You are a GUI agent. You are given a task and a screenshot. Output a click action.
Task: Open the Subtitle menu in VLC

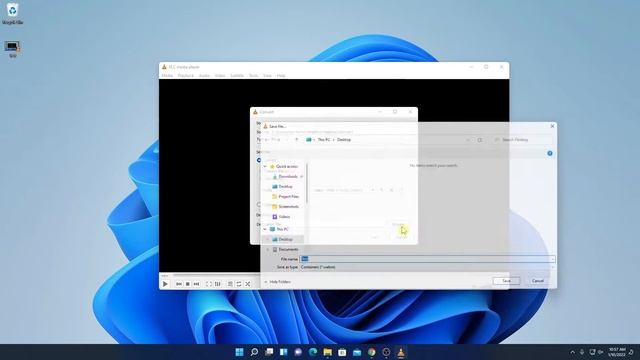coord(237,76)
